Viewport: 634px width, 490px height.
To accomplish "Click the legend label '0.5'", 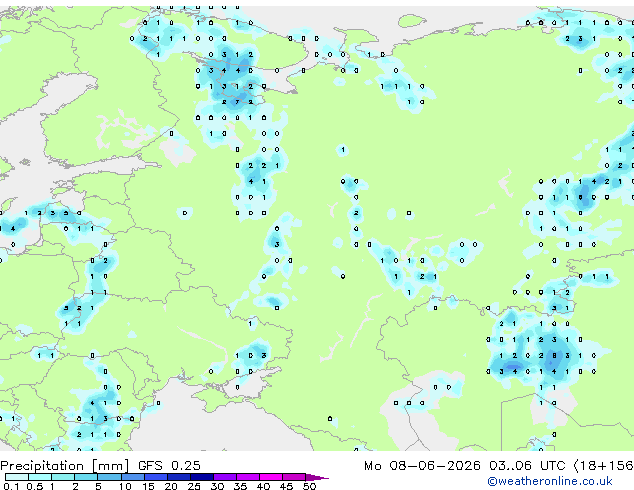I will pos(35,486).
